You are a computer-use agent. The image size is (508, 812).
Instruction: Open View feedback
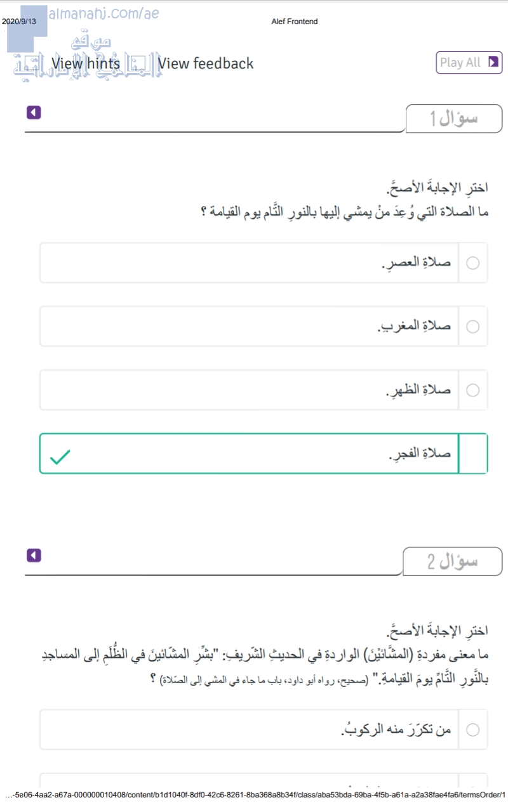click(206, 63)
